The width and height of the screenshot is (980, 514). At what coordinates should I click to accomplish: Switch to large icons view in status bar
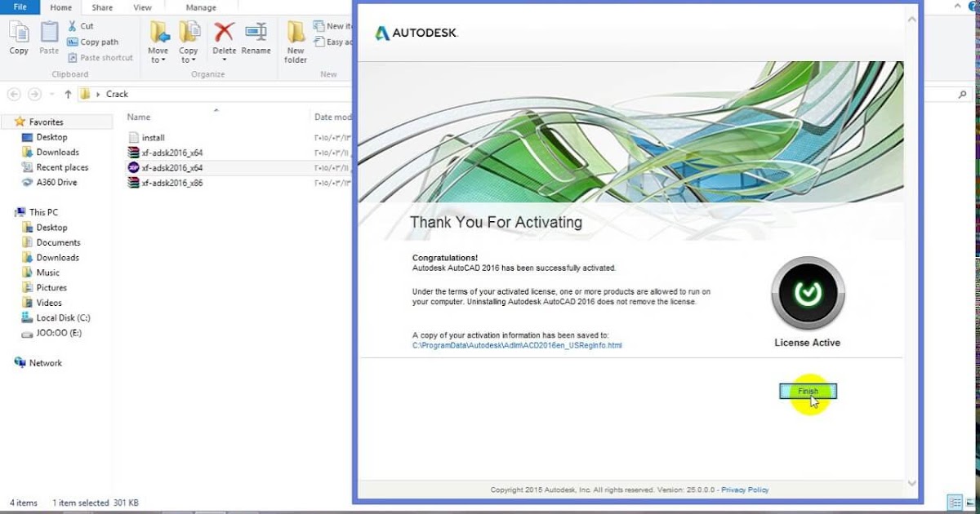click(969, 503)
